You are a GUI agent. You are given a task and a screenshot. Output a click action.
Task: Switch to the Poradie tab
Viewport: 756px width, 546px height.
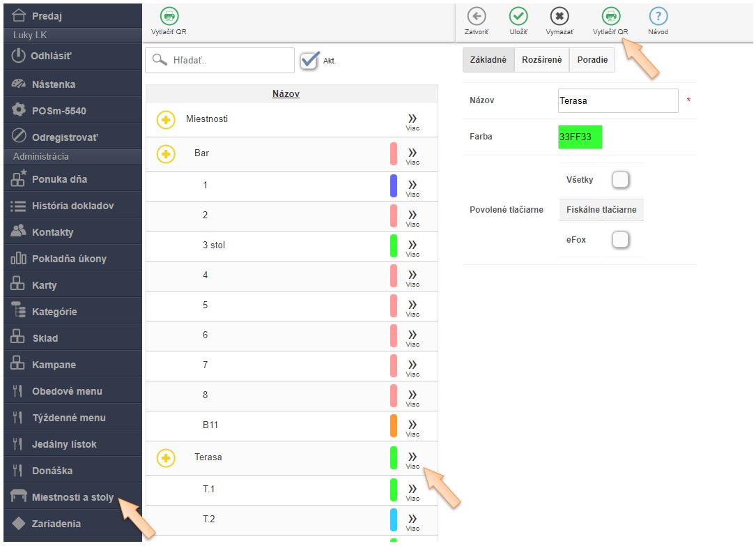click(x=592, y=60)
